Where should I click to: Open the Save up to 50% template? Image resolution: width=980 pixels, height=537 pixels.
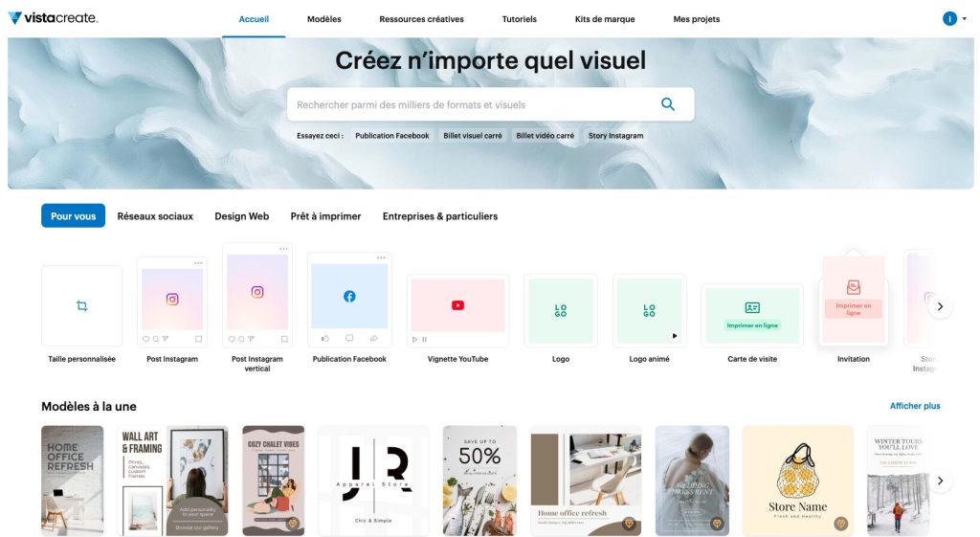point(479,481)
